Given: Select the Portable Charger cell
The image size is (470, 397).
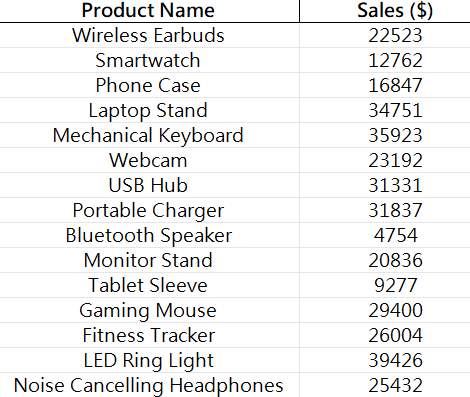Looking at the screenshot, I should (x=149, y=210).
